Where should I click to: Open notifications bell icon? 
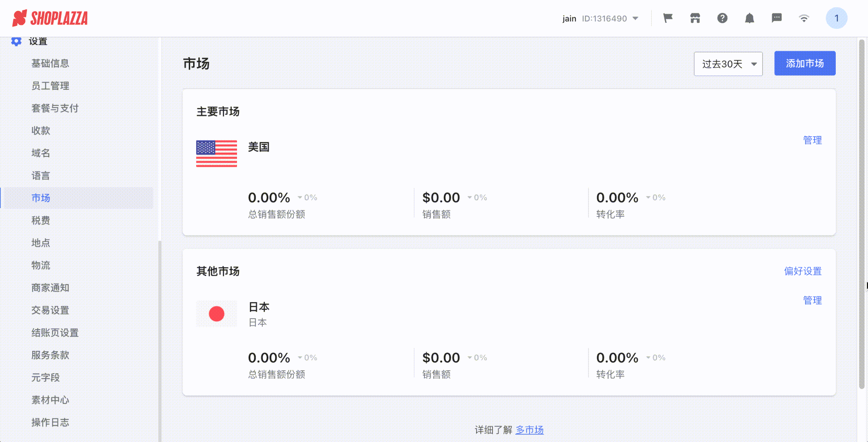coord(749,18)
